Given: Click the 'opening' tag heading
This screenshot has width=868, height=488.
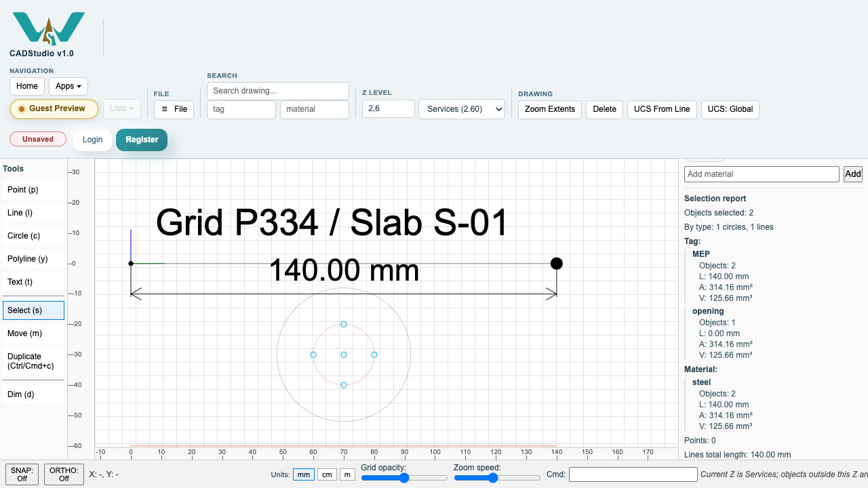Looking at the screenshot, I should point(708,311).
